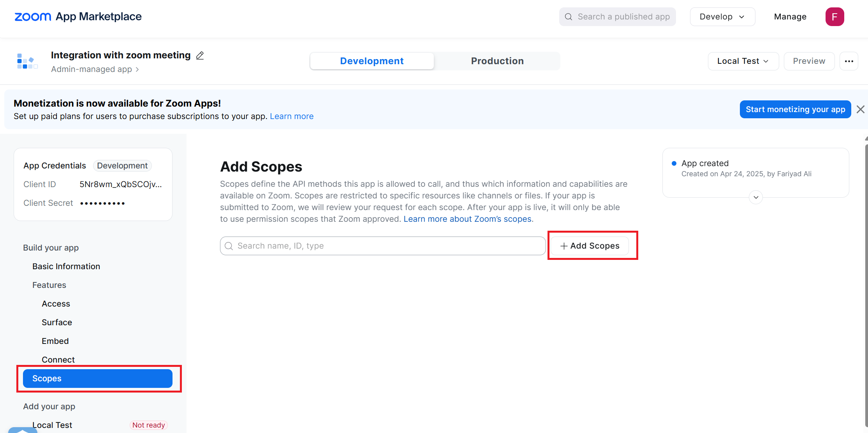Click the Add Scopes button
The image size is (868, 433).
click(590, 246)
